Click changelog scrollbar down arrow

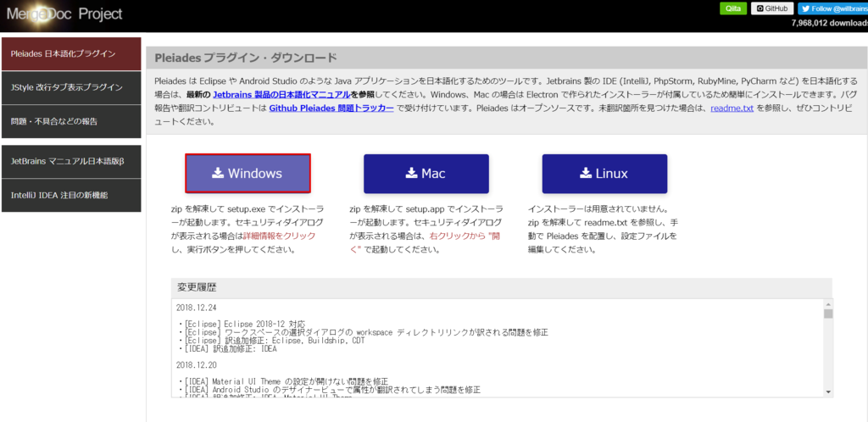828,391
